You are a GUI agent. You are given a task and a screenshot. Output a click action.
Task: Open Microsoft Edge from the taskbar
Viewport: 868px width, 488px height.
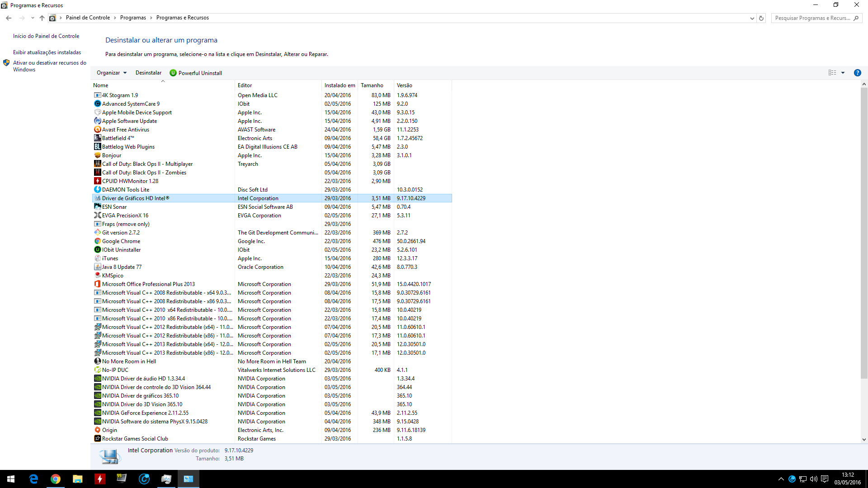(x=33, y=479)
